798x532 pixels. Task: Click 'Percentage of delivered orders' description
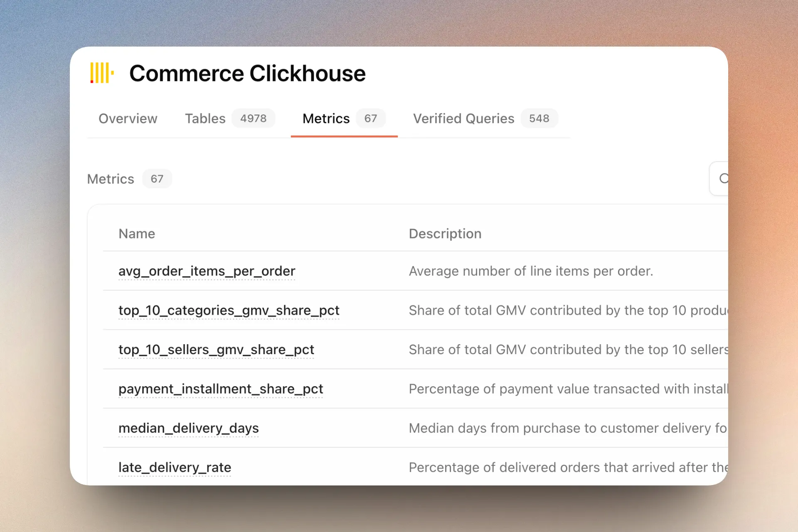click(568, 467)
